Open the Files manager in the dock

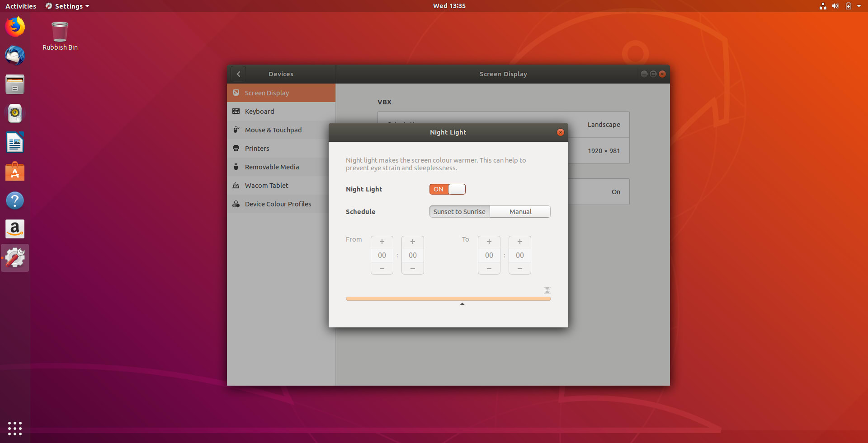click(15, 84)
